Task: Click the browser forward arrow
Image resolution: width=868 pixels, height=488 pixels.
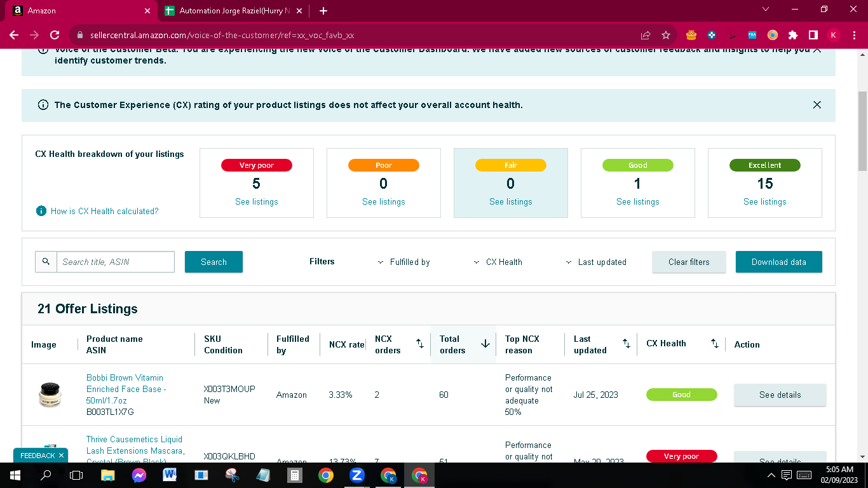Action: pos(34,35)
